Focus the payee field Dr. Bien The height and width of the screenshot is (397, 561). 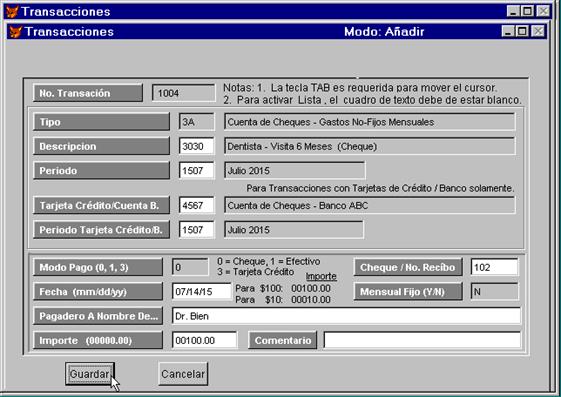click(346, 316)
